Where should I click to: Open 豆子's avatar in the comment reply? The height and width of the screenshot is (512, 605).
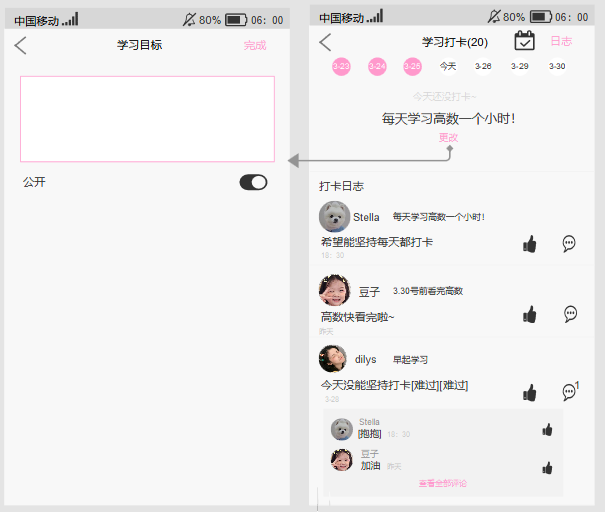point(342,460)
